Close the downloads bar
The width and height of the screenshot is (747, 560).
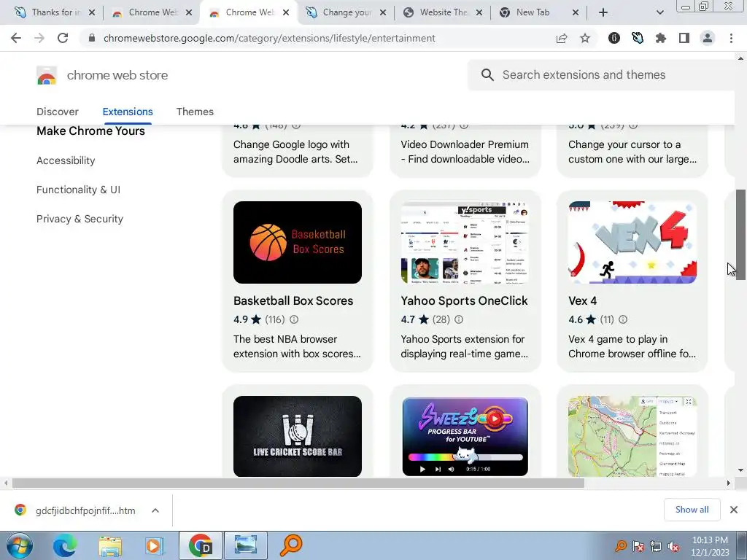pos(734,510)
